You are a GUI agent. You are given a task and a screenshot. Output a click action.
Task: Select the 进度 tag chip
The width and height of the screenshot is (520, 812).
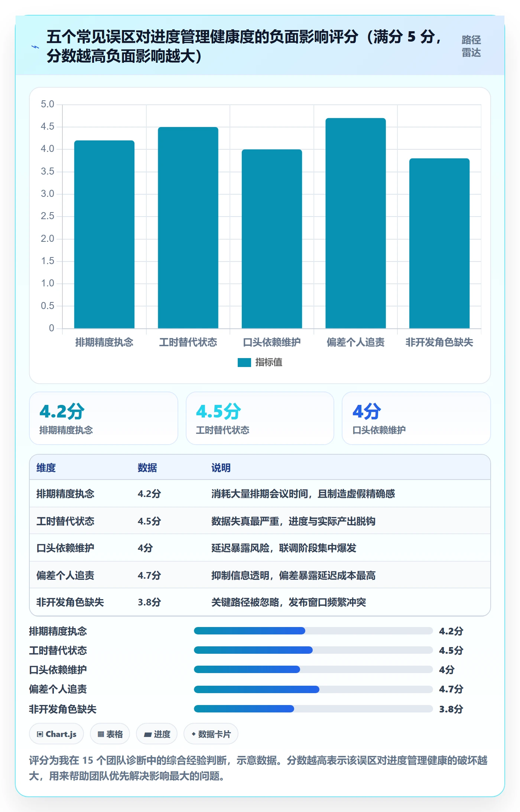click(157, 734)
